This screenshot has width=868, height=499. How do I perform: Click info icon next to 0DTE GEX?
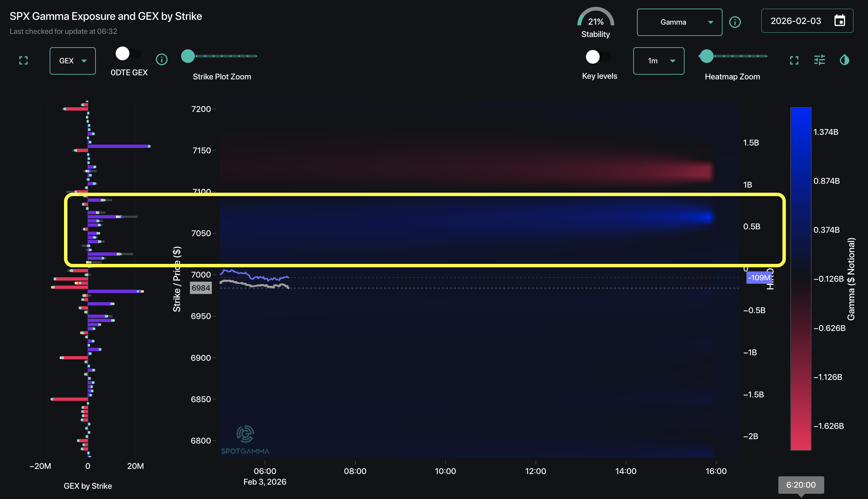pos(162,60)
